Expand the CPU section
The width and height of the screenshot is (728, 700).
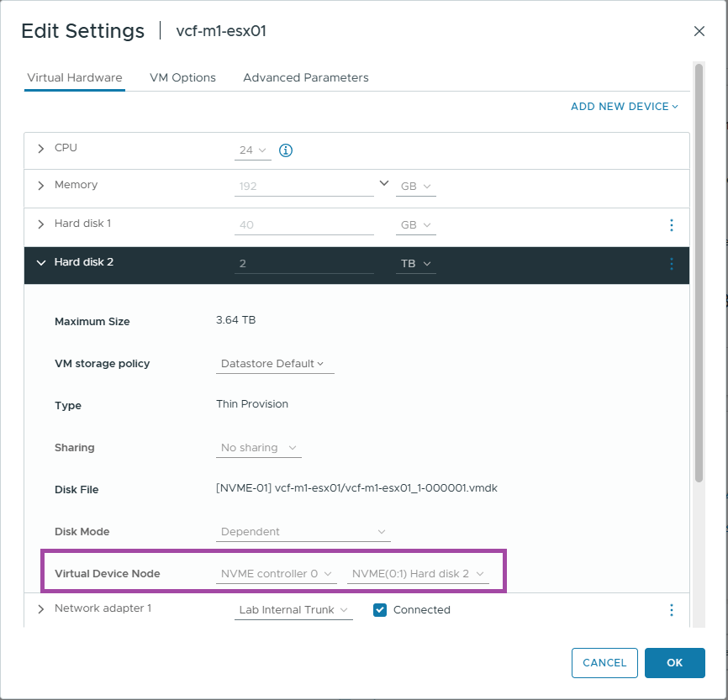pyautogui.click(x=41, y=149)
